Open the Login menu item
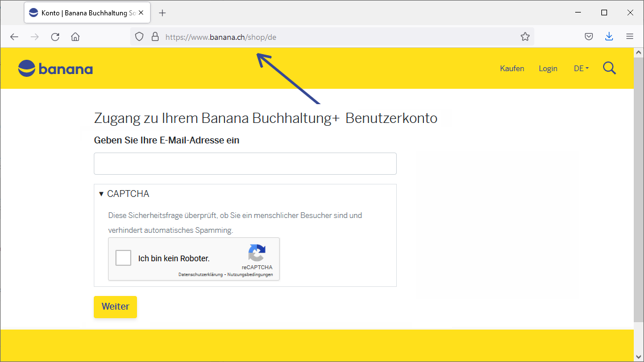644x362 pixels. pyautogui.click(x=548, y=68)
